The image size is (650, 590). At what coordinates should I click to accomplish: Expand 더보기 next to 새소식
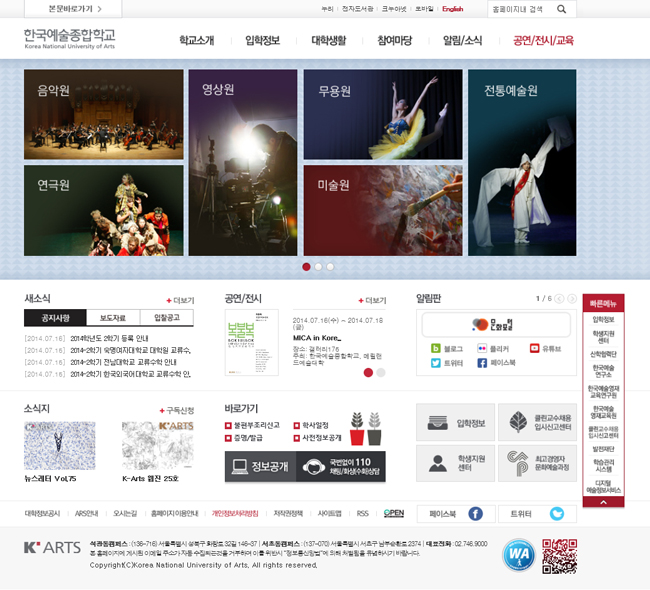point(180,300)
